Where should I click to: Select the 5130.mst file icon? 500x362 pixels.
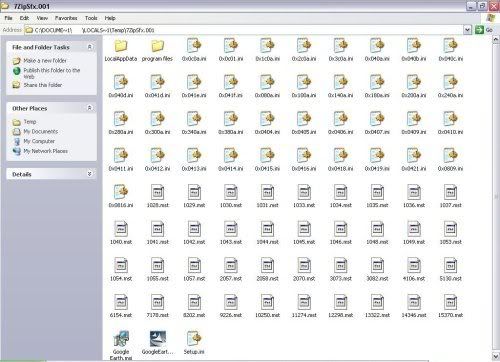(450, 266)
